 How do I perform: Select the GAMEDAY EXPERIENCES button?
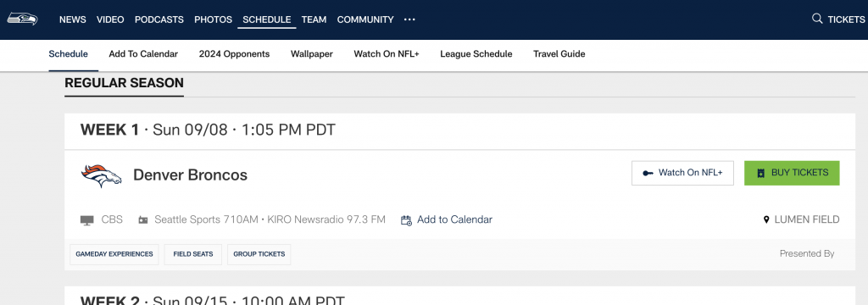[114, 255]
